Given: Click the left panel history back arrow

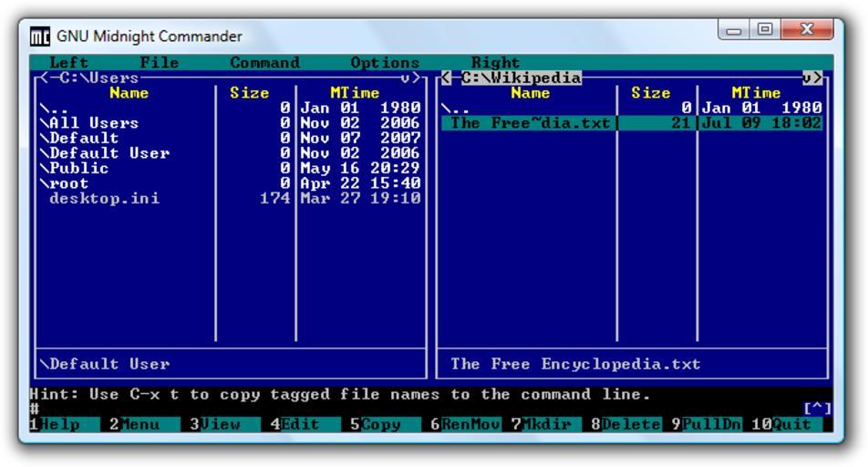Looking at the screenshot, I should tap(45, 78).
